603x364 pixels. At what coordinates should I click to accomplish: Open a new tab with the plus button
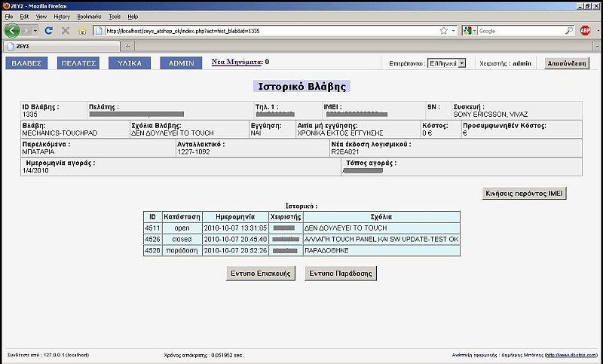[127, 46]
